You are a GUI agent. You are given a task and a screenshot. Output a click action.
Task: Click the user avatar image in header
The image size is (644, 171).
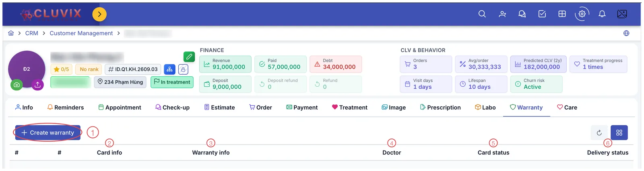[622, 14]
